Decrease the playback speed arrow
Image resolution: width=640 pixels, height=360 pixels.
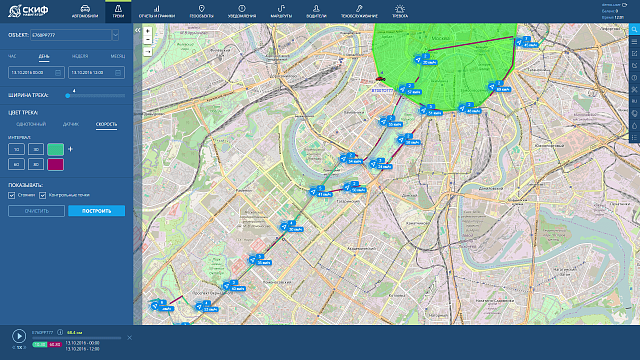pos(13,347)
